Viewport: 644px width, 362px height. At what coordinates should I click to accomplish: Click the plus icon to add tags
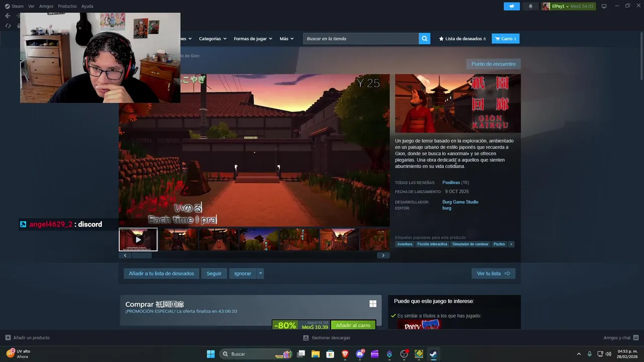[x=511, y=244]
